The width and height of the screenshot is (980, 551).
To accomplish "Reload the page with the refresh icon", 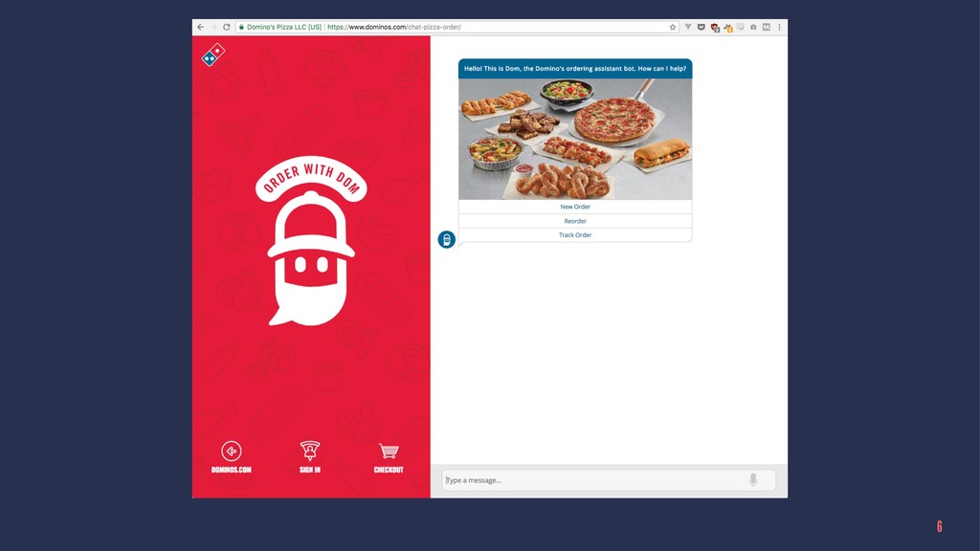I will [226, 27].
